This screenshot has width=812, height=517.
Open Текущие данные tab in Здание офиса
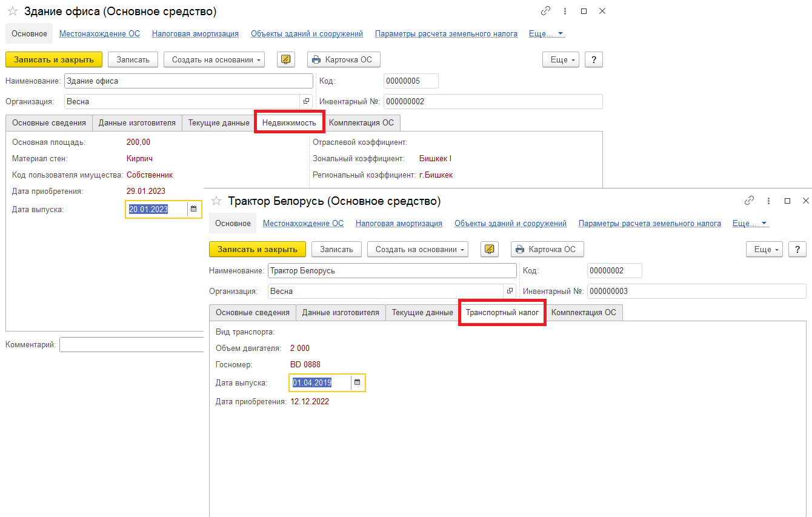click(x=219, y=122)
